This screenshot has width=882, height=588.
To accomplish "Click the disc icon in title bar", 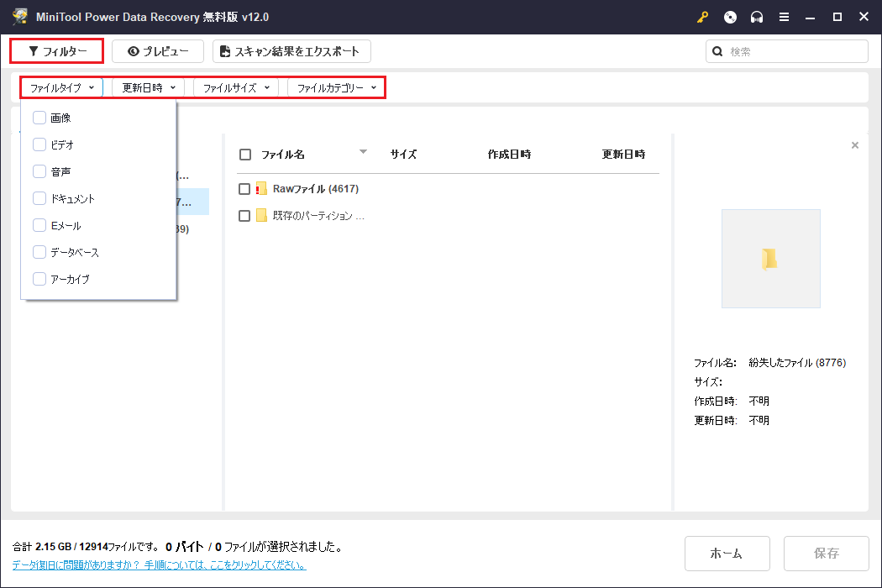I will pyautogui.click(x=730, y=18).
